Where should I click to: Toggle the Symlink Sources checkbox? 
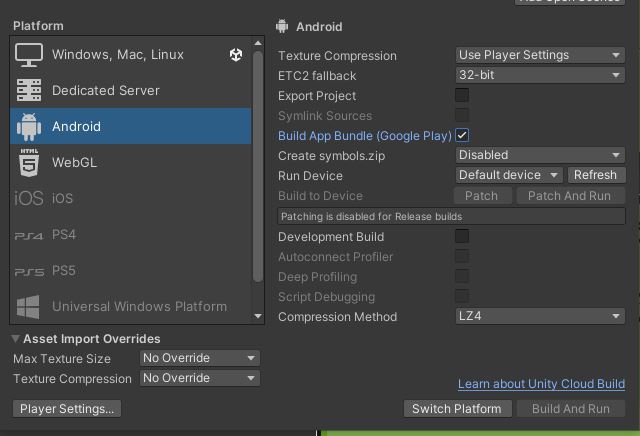[x=462, y=115]
